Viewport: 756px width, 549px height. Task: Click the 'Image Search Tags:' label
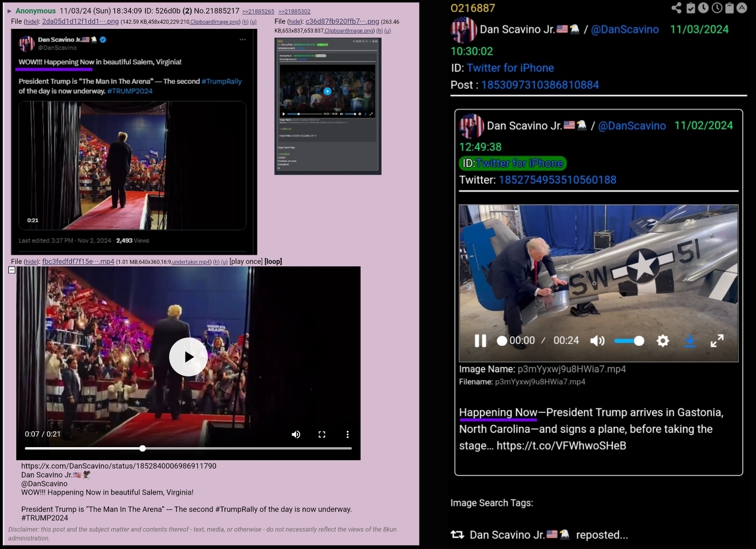pos(492,503)
